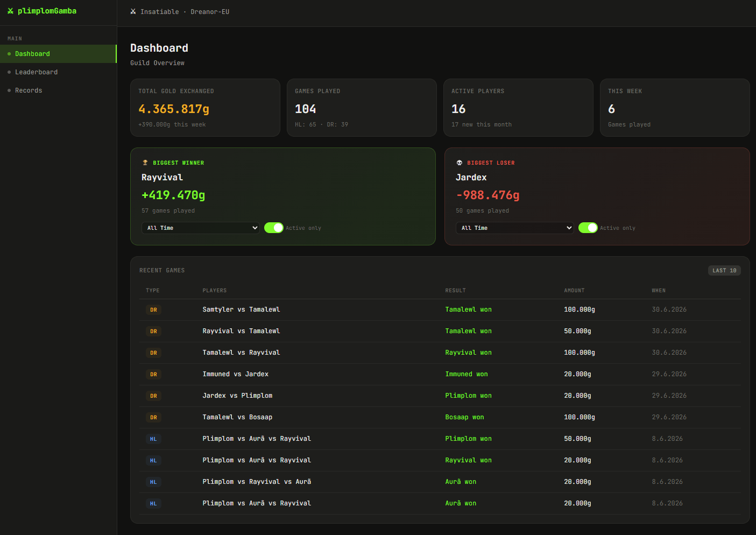The image size is (756, 535).
Task: Click HL badge in 50.000g Plimplom won row
Action: pos(153,439)
